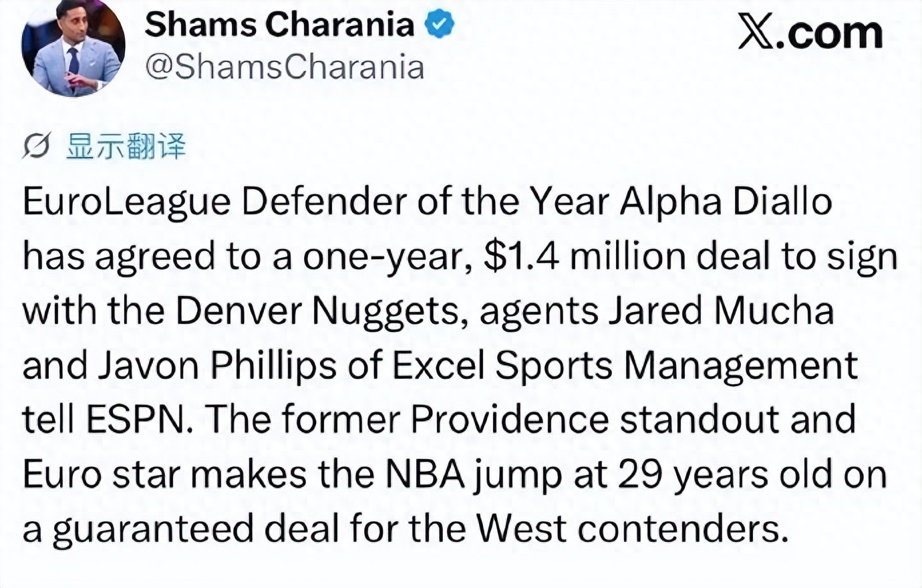
Task: Click the agent name "Jared Mucha"
Action: coord(721,311)
